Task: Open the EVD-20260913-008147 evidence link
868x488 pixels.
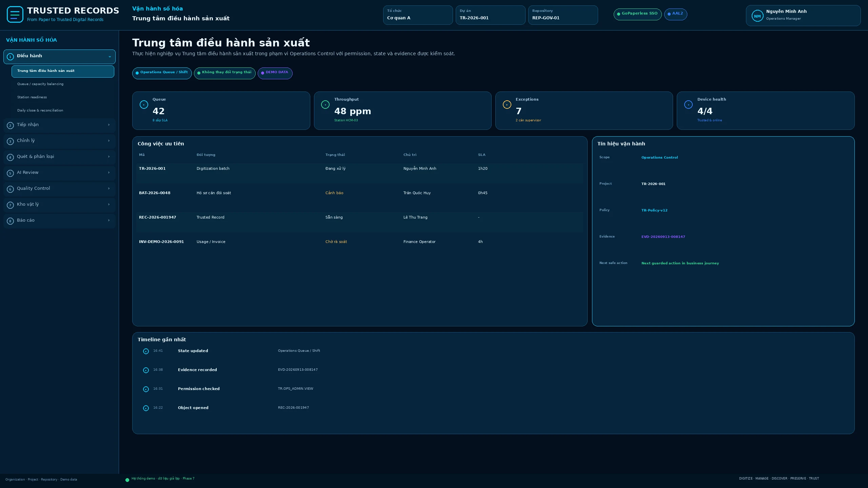Action: coord(663,237)
